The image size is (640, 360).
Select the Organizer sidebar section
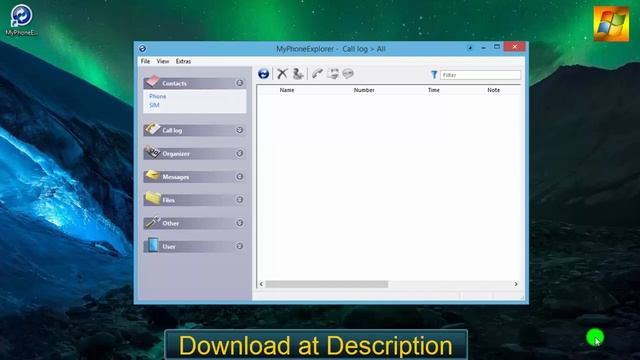coord(195,153)
